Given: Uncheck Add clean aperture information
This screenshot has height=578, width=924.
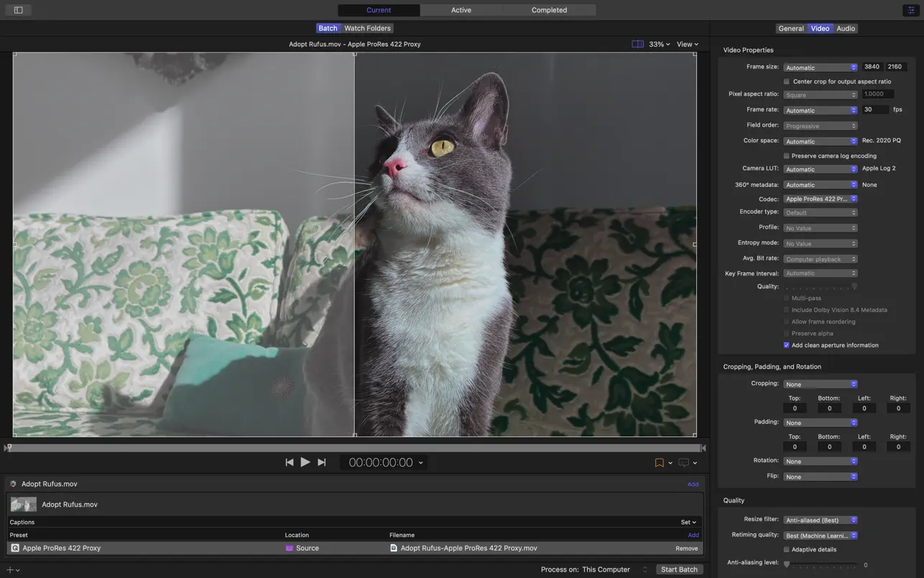Looking at the screenshot, I should [787, 346].
